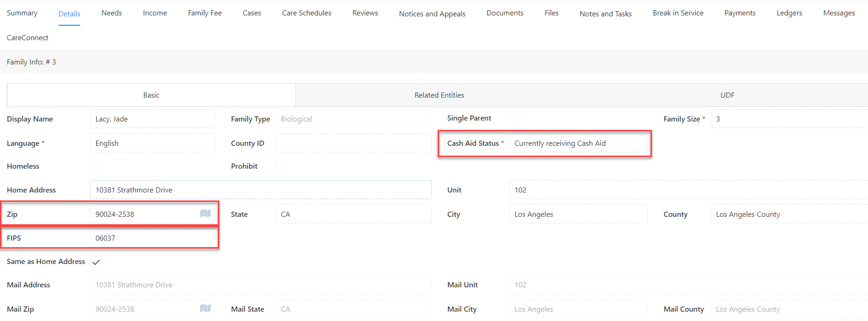Open the UDF sub-tab

(x=727, y=95)
